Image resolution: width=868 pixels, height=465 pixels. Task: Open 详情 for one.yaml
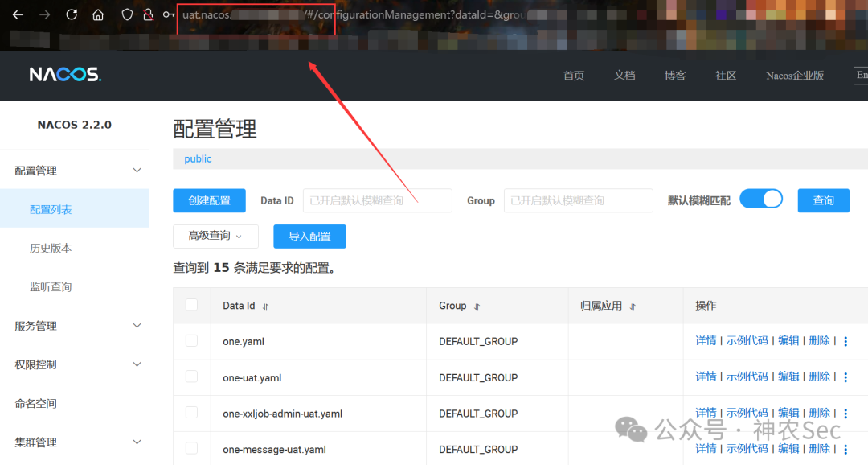point(706,341)
